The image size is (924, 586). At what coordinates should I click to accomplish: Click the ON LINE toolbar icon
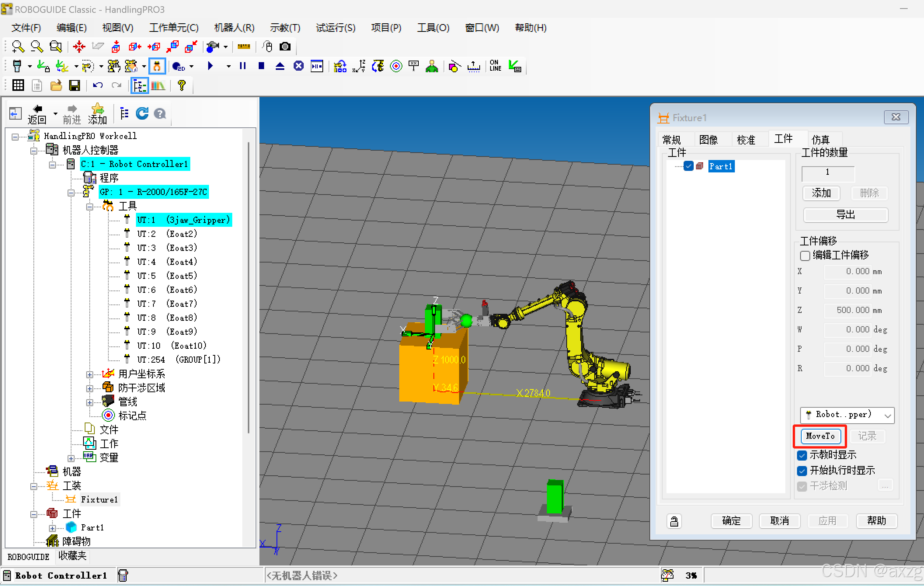(x=495, y=66)
